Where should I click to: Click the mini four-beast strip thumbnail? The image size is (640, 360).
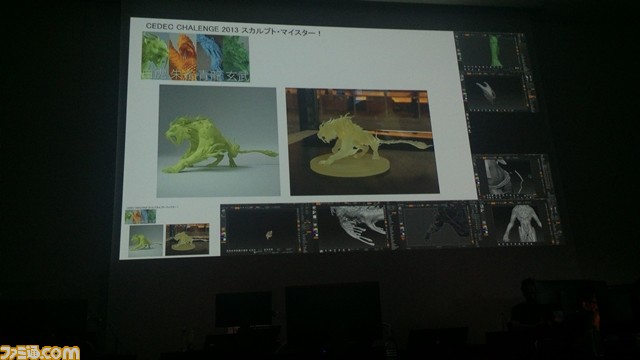point(140,216)
